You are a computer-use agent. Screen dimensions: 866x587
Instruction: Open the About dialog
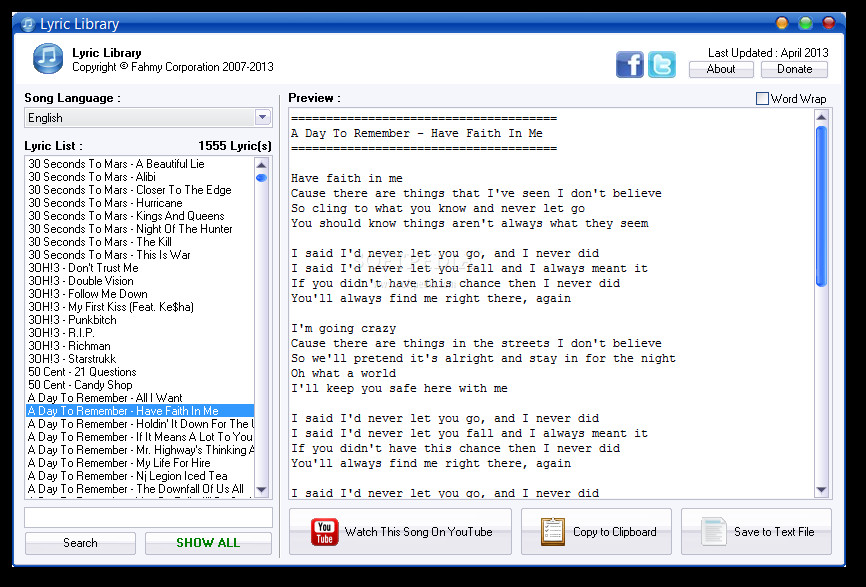coord(721,69)
